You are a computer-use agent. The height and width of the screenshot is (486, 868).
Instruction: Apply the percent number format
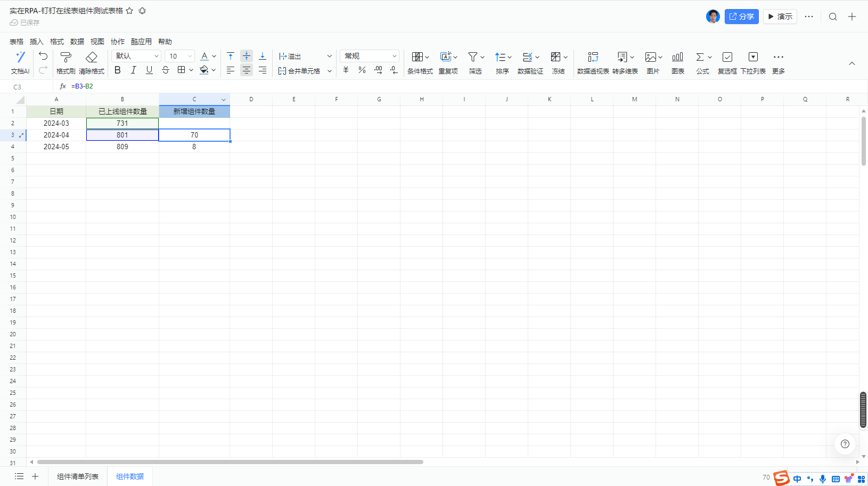(362, 70)
